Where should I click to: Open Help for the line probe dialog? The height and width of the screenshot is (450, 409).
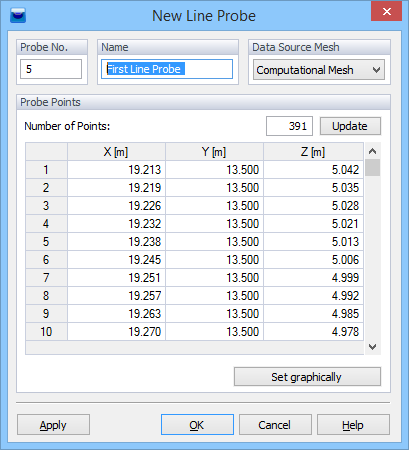tap(353, 425)
